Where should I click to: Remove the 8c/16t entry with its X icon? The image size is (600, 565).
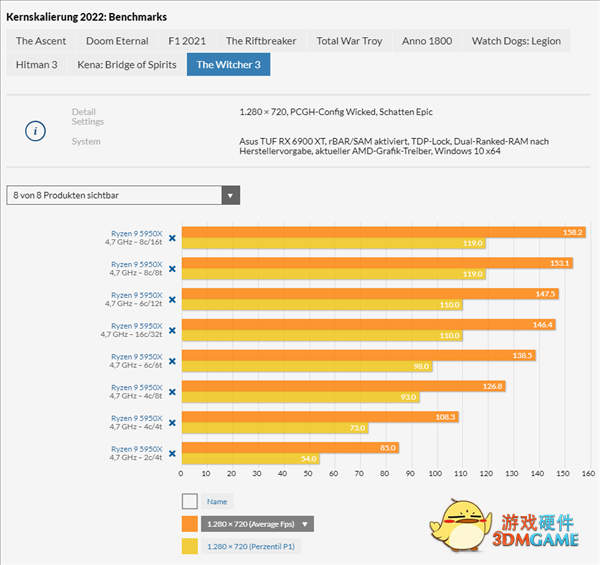[x=172, y=238]
